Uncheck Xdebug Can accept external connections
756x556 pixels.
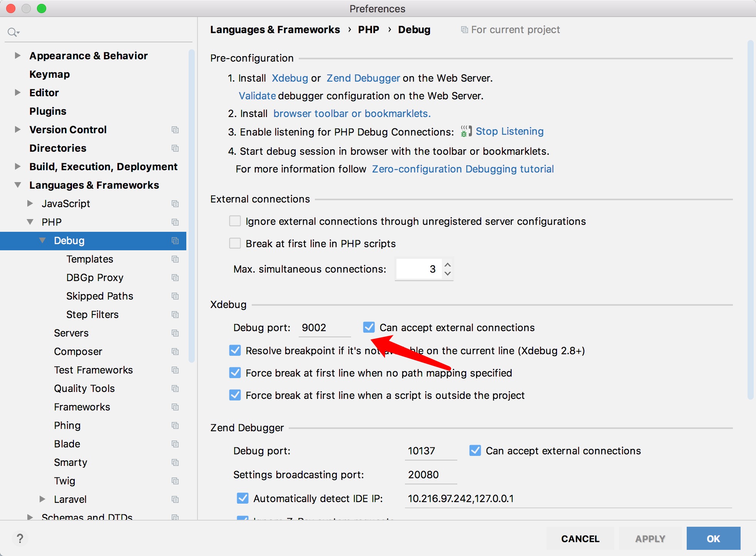click(369, 327)
